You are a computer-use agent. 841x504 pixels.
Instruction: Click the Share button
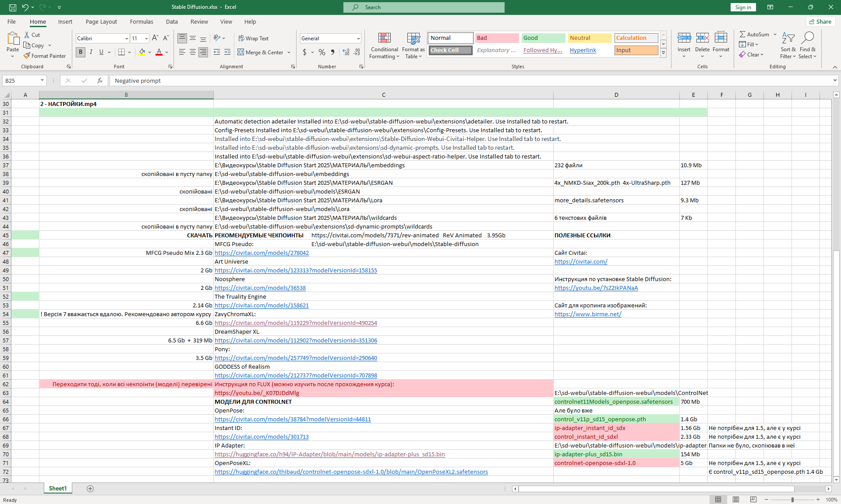(x=820, y=21)
